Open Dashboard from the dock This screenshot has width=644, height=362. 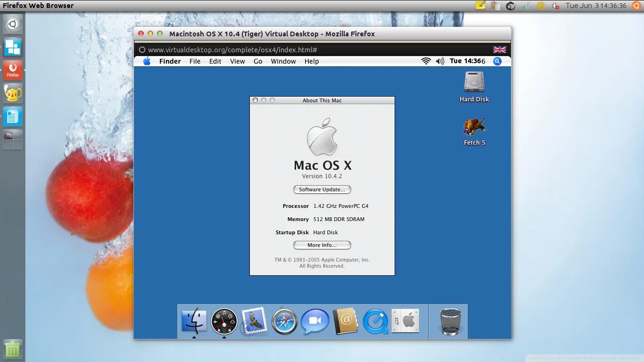224,321
